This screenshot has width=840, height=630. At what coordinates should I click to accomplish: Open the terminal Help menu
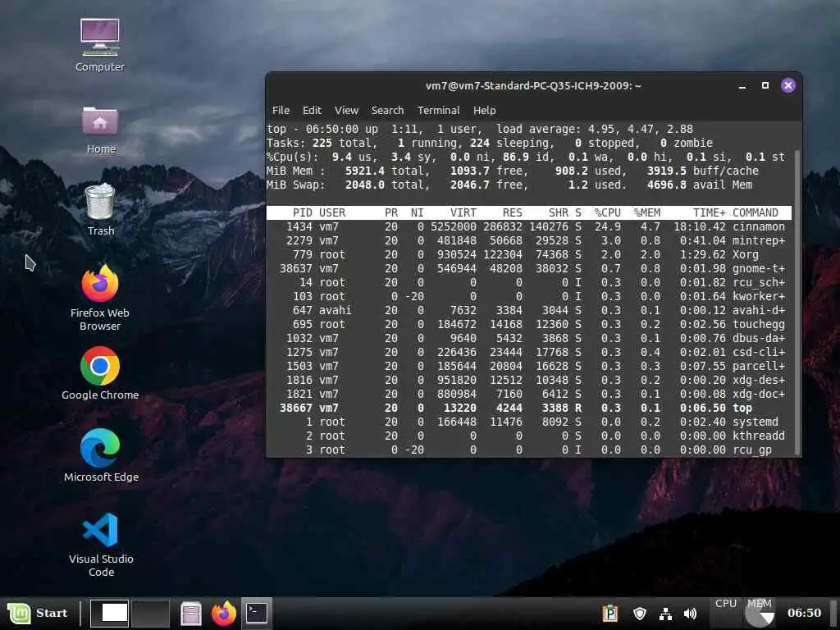[x=484, y=111]
